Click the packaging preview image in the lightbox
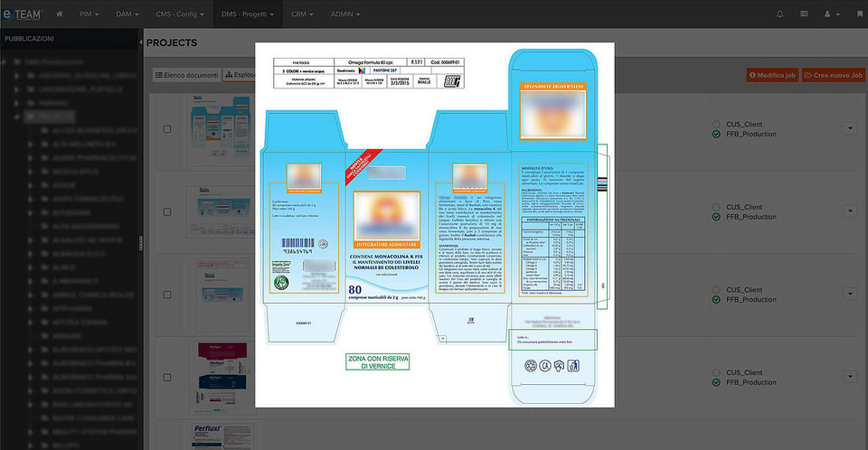 point(434,226)
